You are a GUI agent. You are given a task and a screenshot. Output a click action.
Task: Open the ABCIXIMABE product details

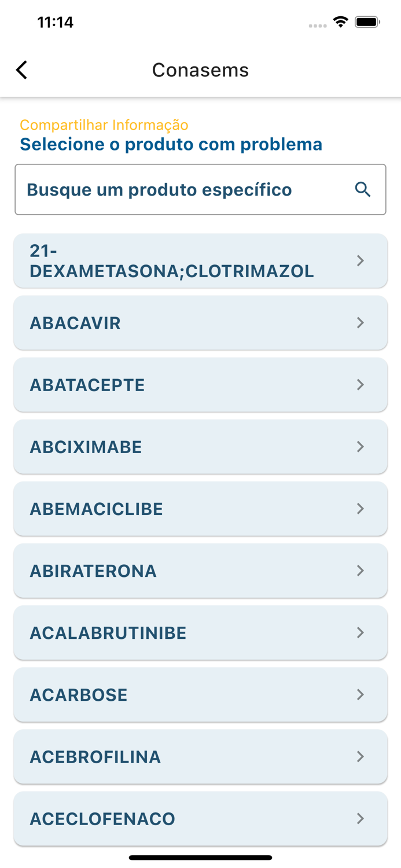point(200,447)
